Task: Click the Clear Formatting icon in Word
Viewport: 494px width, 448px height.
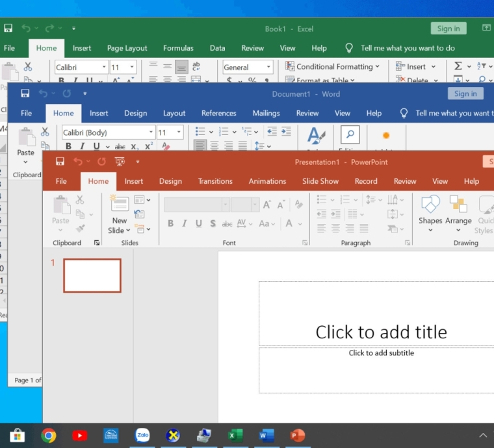Action: (166, 146)
